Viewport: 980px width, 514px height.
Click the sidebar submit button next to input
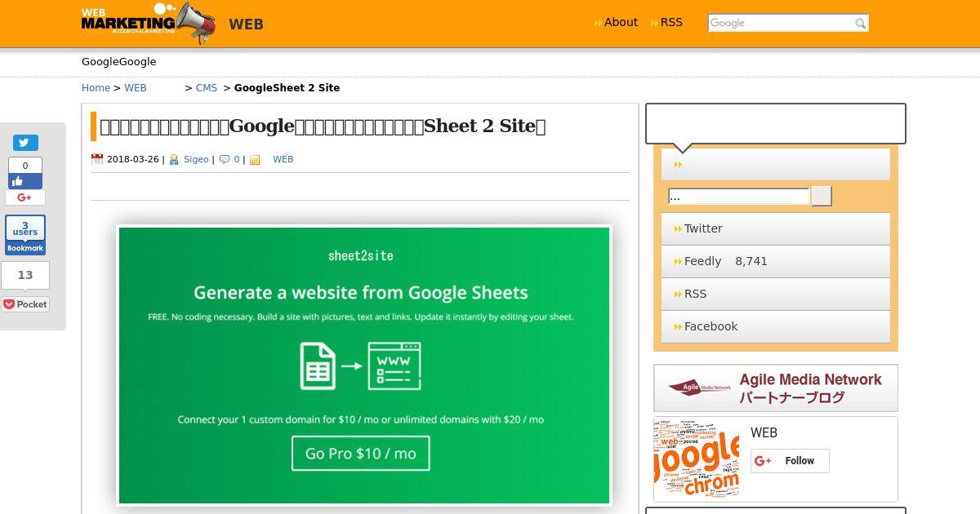point(822,196)
